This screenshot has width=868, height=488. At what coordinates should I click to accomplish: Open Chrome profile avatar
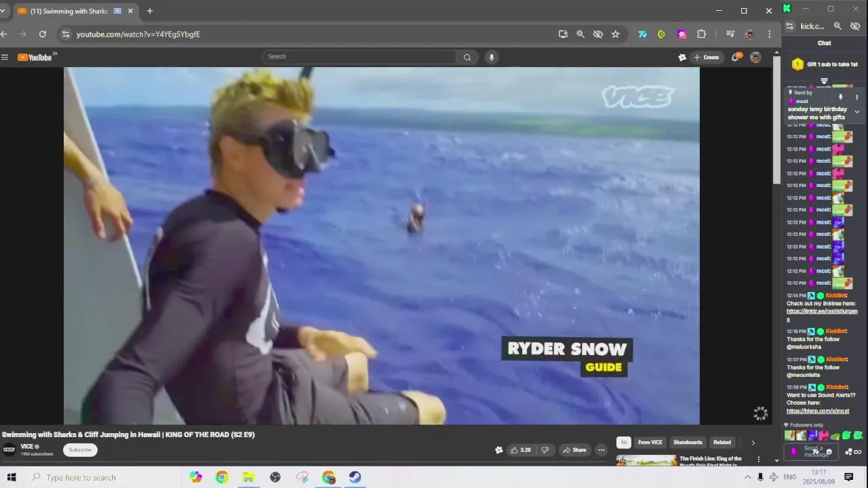pyautogui.click(x=749, y=34)
